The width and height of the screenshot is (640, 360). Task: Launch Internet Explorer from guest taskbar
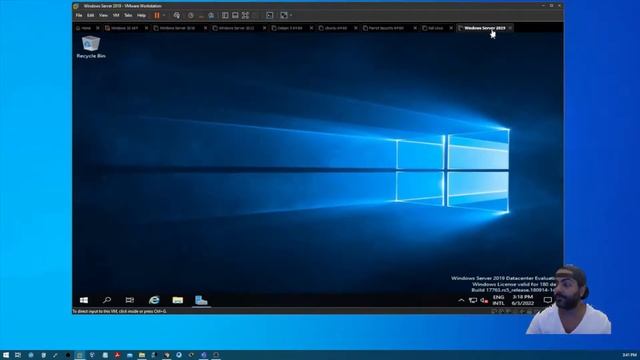pos(154,300)
